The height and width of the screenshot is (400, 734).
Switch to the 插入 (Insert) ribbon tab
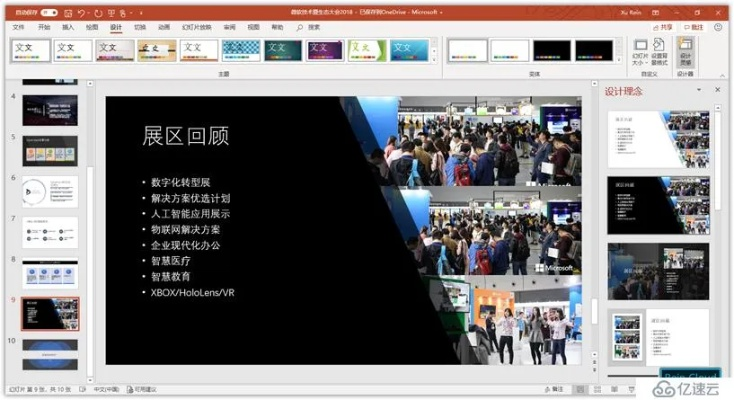coord(68,28)
